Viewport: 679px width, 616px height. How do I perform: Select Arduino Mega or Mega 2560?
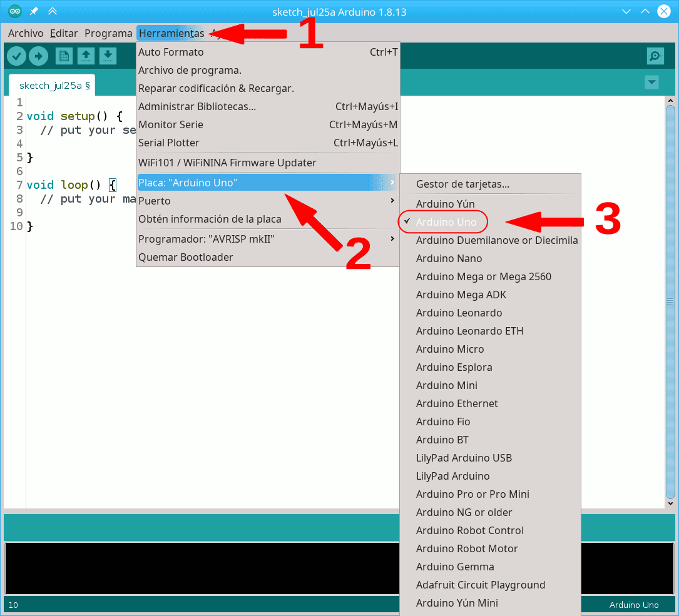[x=483, y=276]
